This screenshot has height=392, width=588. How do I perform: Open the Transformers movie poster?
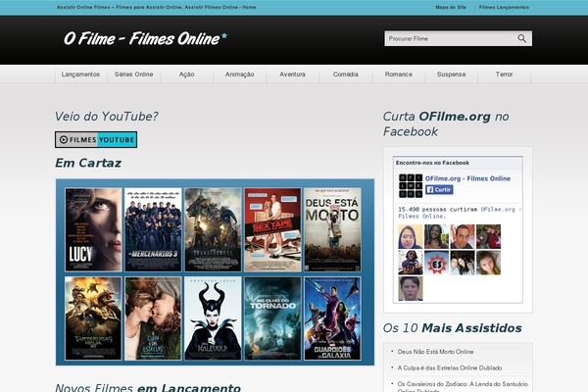[x=213, y=229]
